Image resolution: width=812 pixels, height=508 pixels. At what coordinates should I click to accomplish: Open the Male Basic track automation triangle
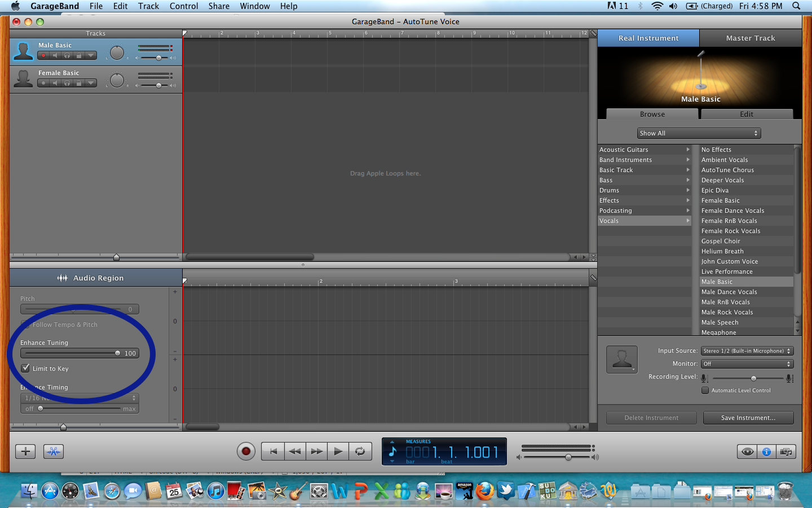[x=91, y=55]
